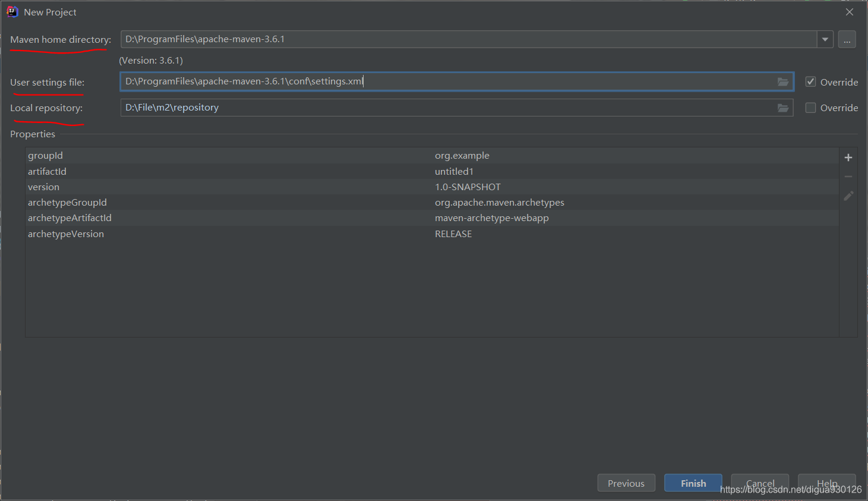The width and height of the screenshot is (868, 501).
Task: Open the Maven home directory dropdown arrow
Action: pyautogui.click(x=825, y=39)
